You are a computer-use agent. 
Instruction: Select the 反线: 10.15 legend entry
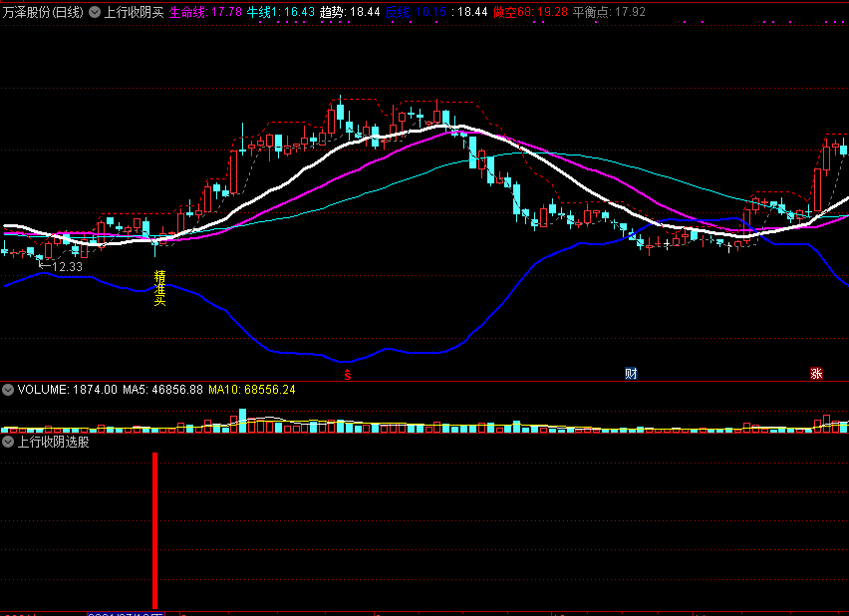point(416,12)
